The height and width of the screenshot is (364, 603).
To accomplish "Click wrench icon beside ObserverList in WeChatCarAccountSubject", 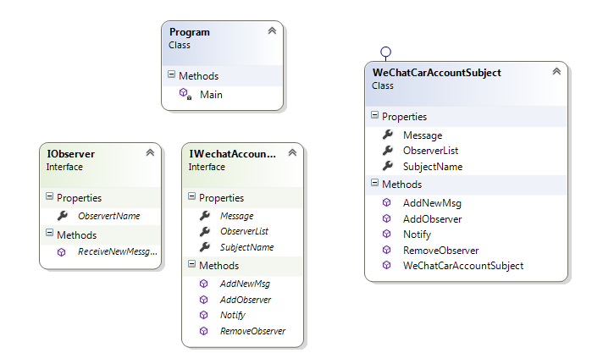I will [388, 151].
